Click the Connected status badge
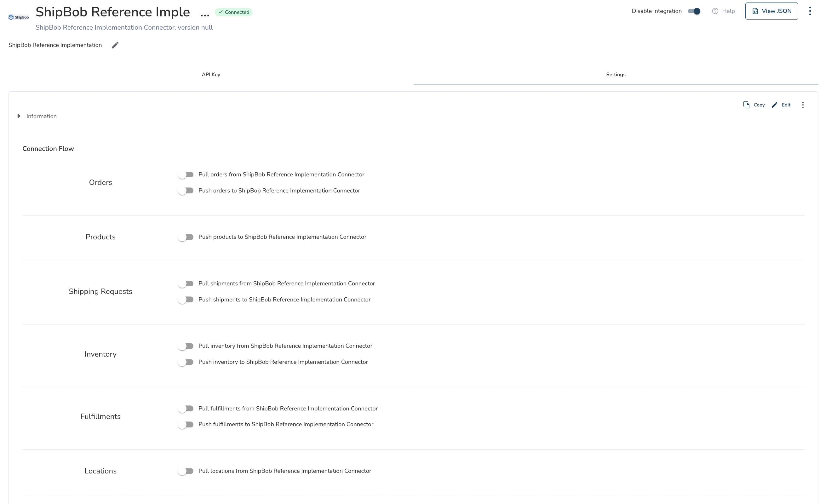This screenshot has height=504, width=831. coord(234,12)
